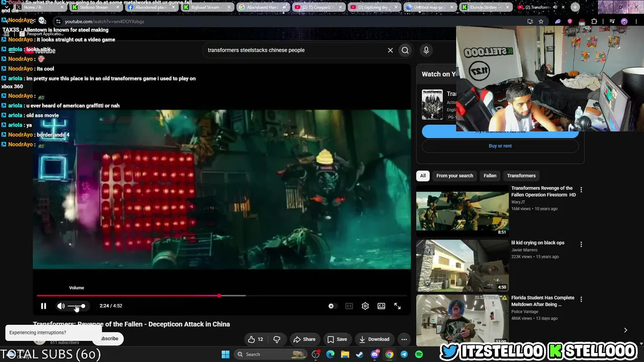The height and width of the screenshot is (362, 644).
Task: Select the All filter chip
Action: point(423,175)
